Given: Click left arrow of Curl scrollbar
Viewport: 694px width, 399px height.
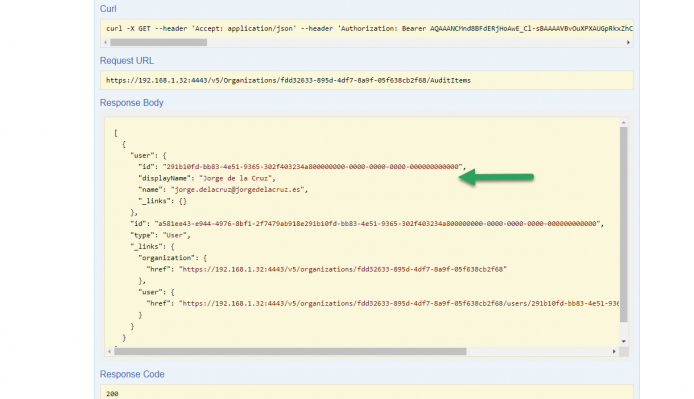Looking at the screenshot, I should pos(105,43).
